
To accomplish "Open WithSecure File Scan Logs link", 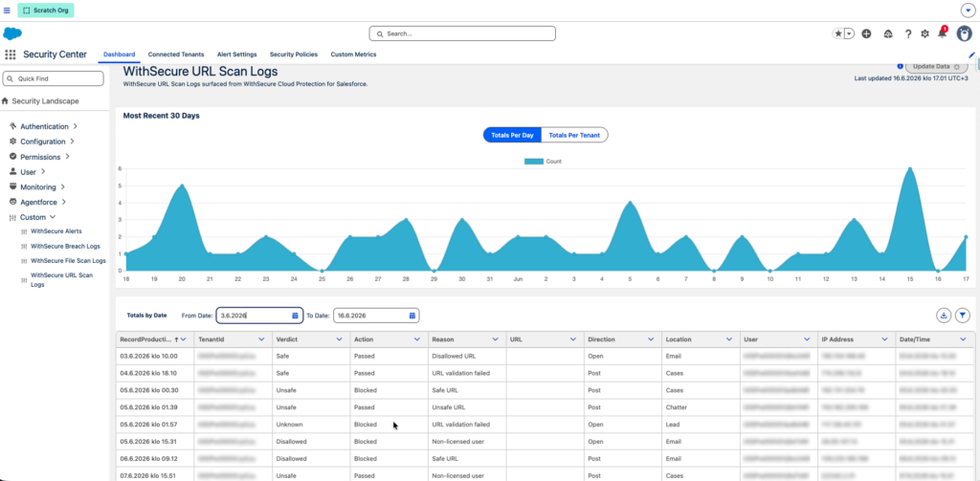I will [68, 260].
